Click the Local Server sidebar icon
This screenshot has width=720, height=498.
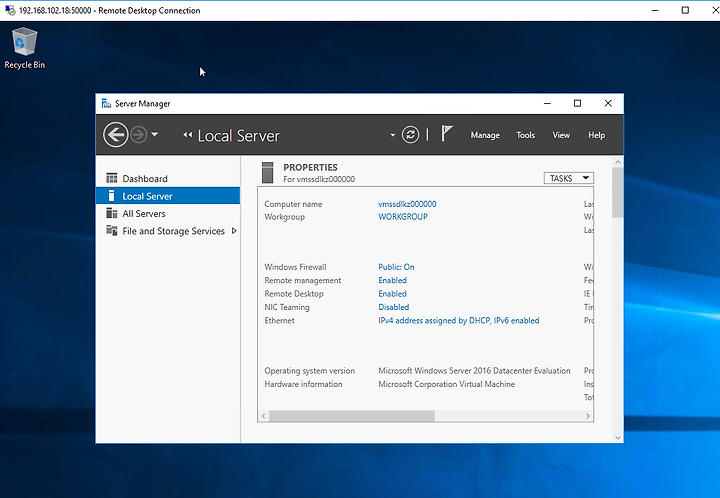(x=111, y=196)
